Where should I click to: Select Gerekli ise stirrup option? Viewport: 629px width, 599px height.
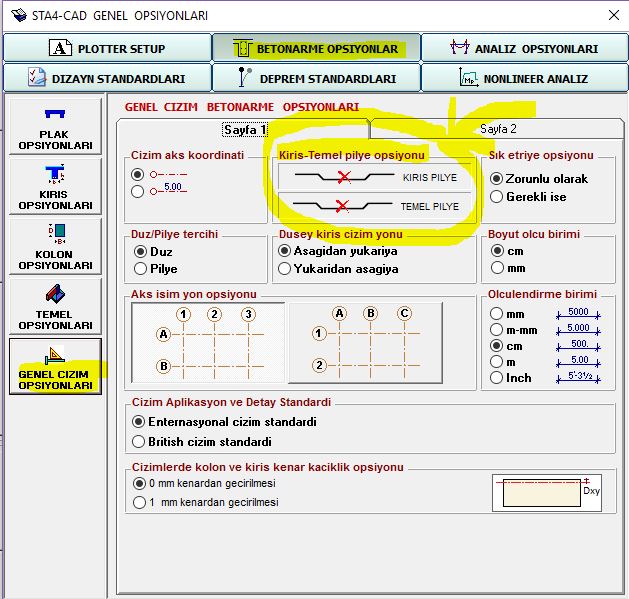point(497,197)
